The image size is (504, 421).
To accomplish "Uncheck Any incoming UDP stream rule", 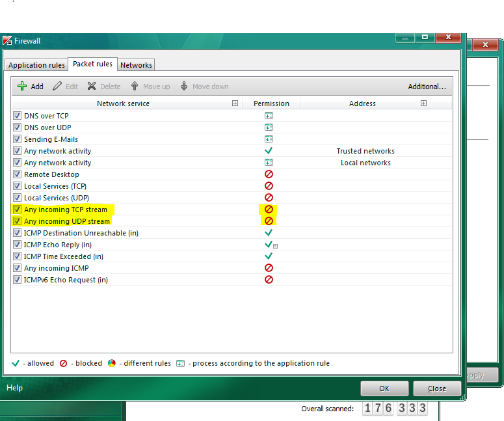I will (18, 221).
